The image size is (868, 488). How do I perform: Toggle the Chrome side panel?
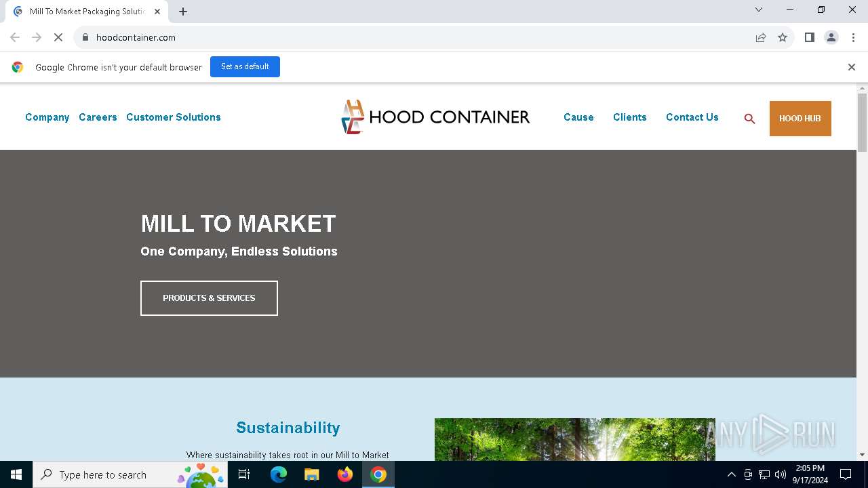(x=809, y=37)
